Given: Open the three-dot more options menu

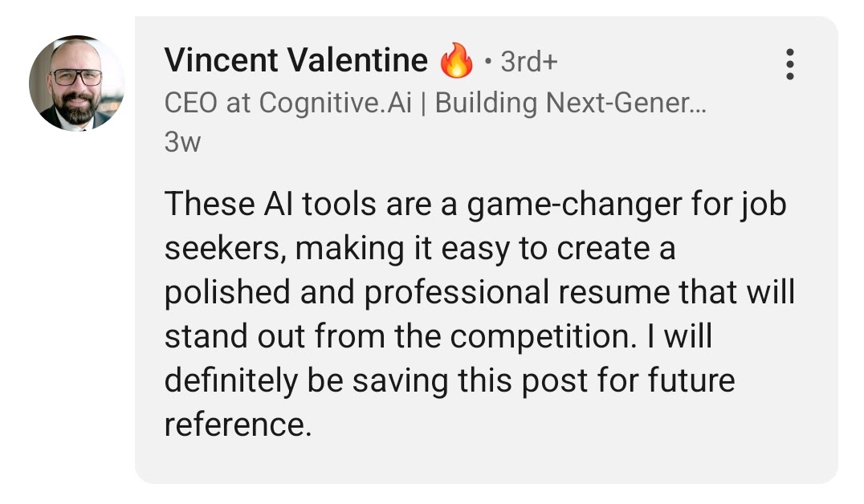Looking at the screenshot, I should coord(790,64).
